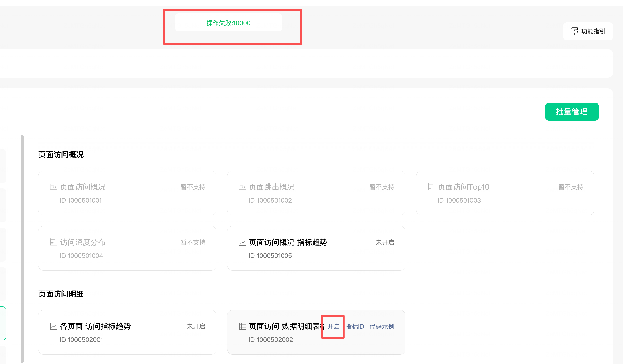Click 未开启 status on 各页面 访问指标趋势

pos(196,326)
